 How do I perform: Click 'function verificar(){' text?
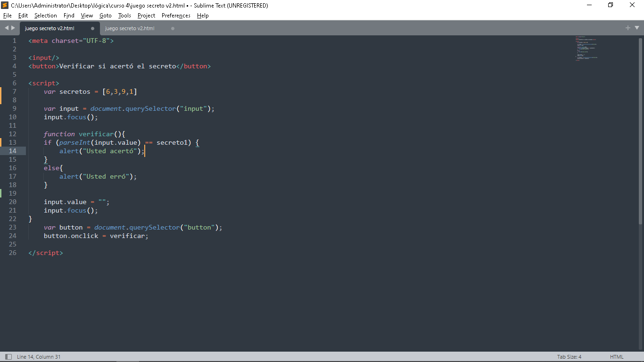pyautogui.click(x=84, y=134)
